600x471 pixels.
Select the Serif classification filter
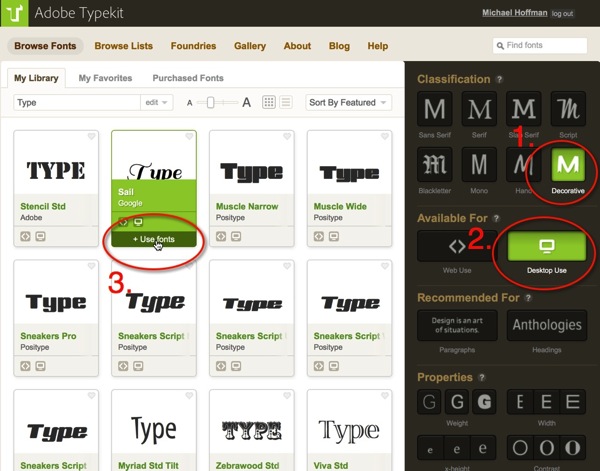point(479,109)
